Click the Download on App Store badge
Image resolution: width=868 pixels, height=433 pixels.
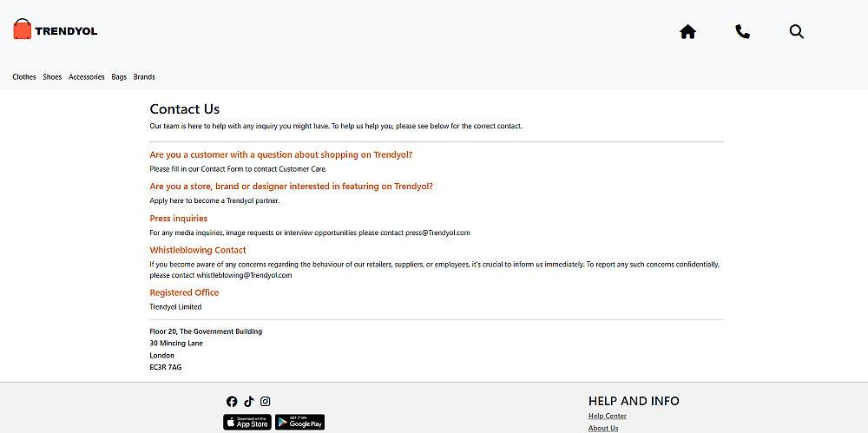[x=247, y=423]
